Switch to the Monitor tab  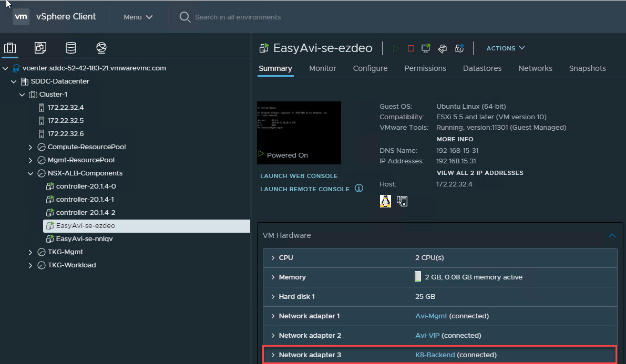click(322, 68)
